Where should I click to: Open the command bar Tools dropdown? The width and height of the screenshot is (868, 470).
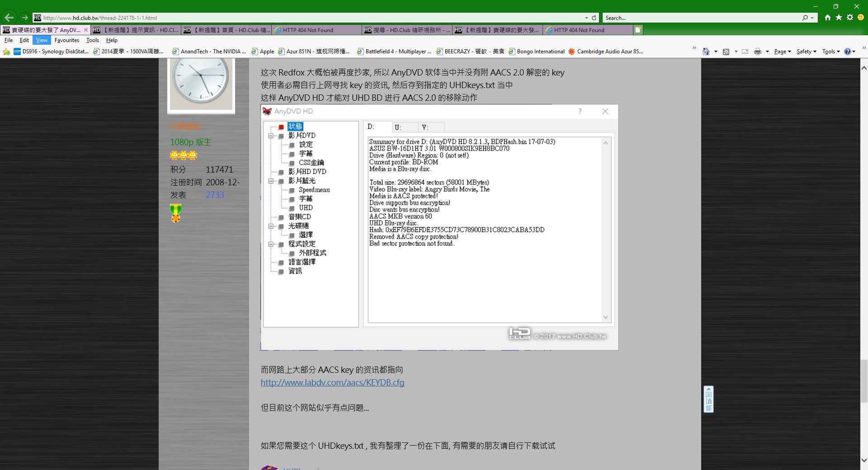[831, 52]
